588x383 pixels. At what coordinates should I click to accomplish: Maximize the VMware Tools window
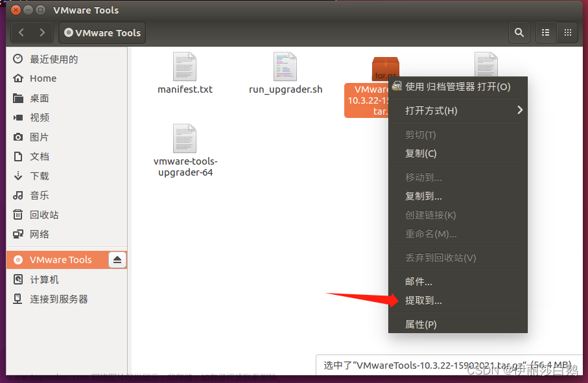(40, 10)
